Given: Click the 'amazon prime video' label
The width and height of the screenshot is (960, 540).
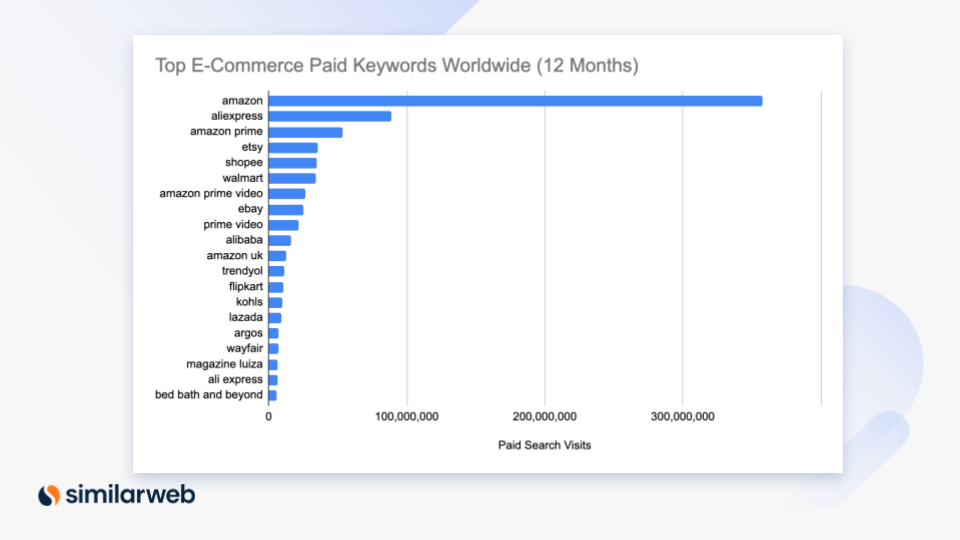Looking at the screenshot, I should (211, 193).
